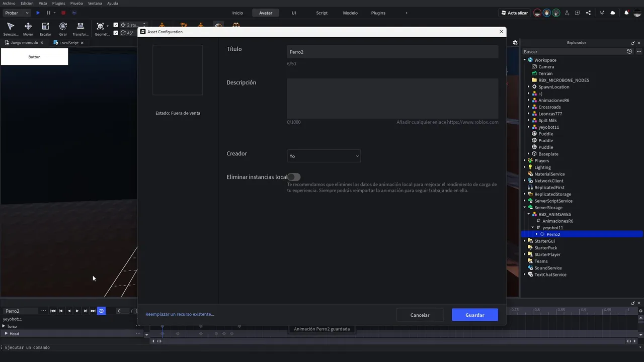Expand the Lighting node

[x=525, y=167]
